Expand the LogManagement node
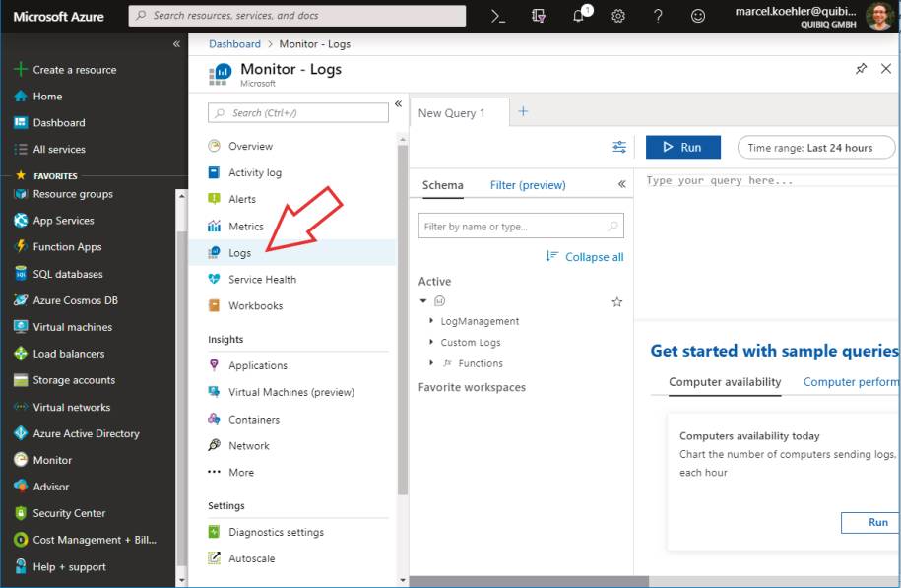 click(x=431, y=320)
